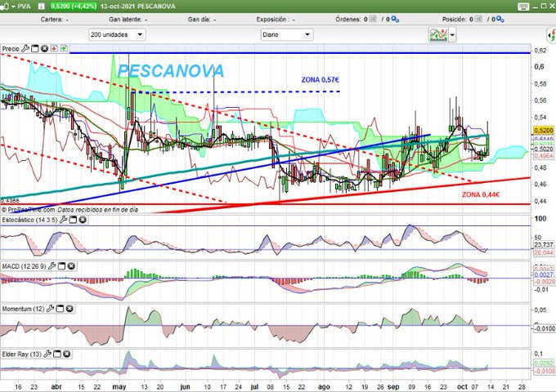Open Momentum indicator settings wrench

point(51,309)
